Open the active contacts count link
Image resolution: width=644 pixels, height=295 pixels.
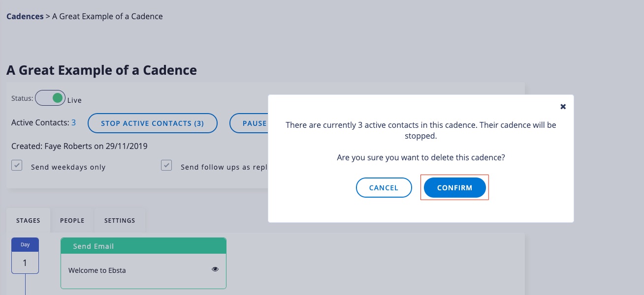[73, 122]
